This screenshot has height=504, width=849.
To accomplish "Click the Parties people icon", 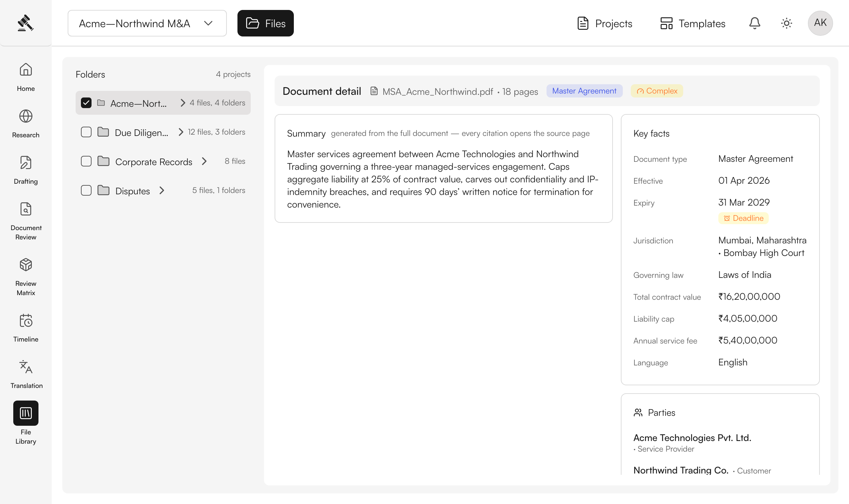I will pos(638,412).
